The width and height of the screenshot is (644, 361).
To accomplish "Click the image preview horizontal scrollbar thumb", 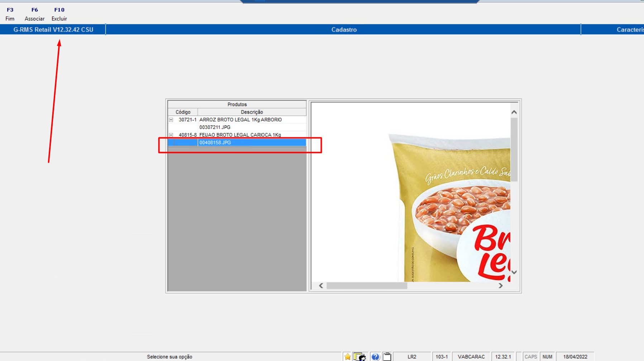I will tap(367, 286).
